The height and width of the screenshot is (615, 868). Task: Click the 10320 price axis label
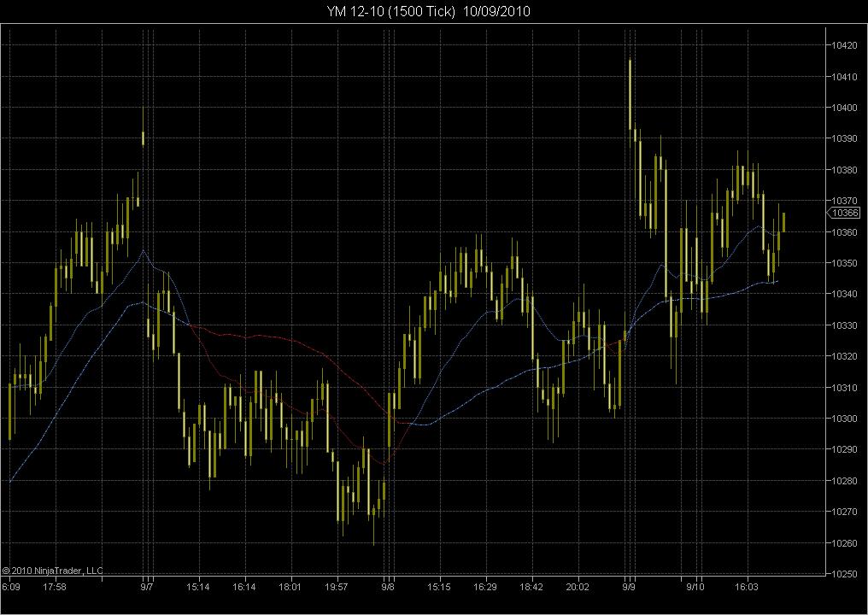pyautogui.click(x=845, y=356)
